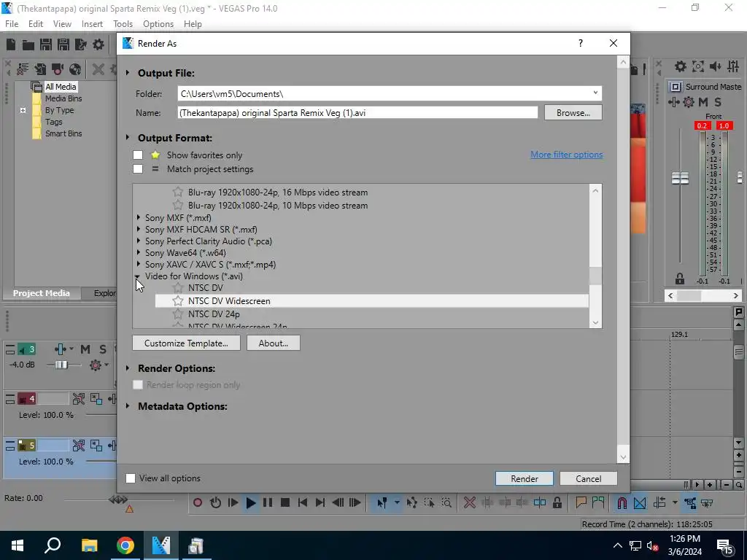Image resolution: width=747 pixels, height=560 pixels.
Task: Click the Capture Video icon in Project Media
Action: [x=58, y=69]
